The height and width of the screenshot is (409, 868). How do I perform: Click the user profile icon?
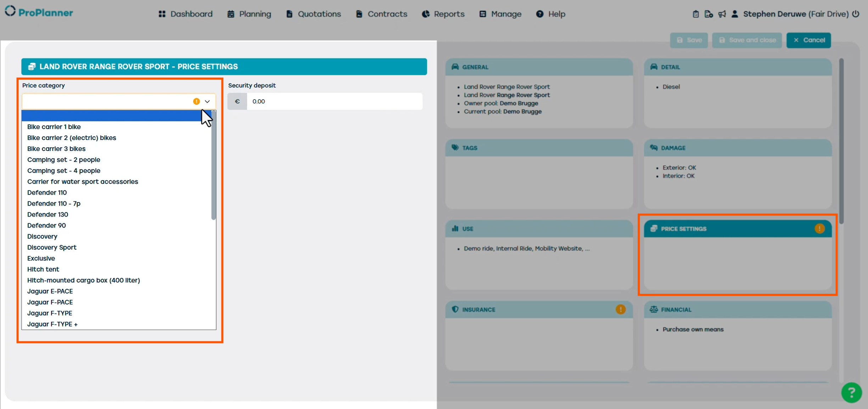point(735,14)
